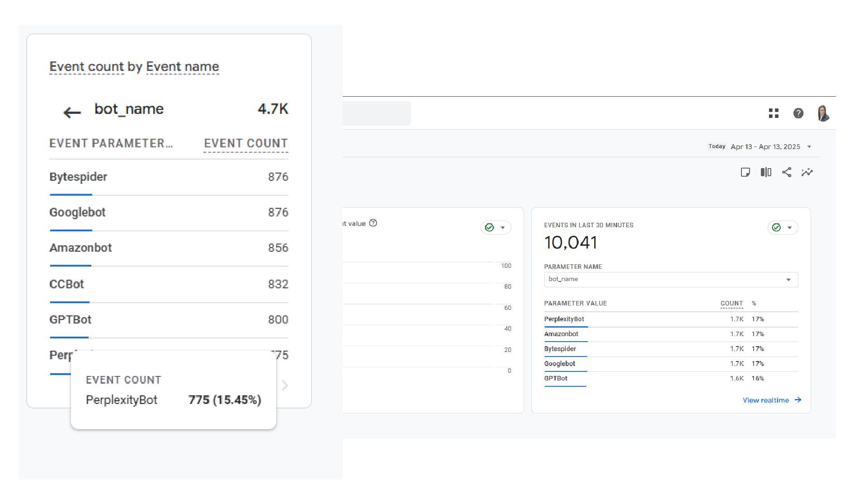Expand the bot_name parameter name dropdown
The height and width of the screenshot is (488, 868).
point(671,279)
